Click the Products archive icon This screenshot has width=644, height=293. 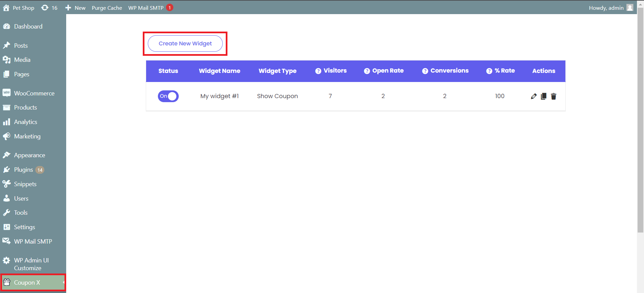(x=6, y=108)
